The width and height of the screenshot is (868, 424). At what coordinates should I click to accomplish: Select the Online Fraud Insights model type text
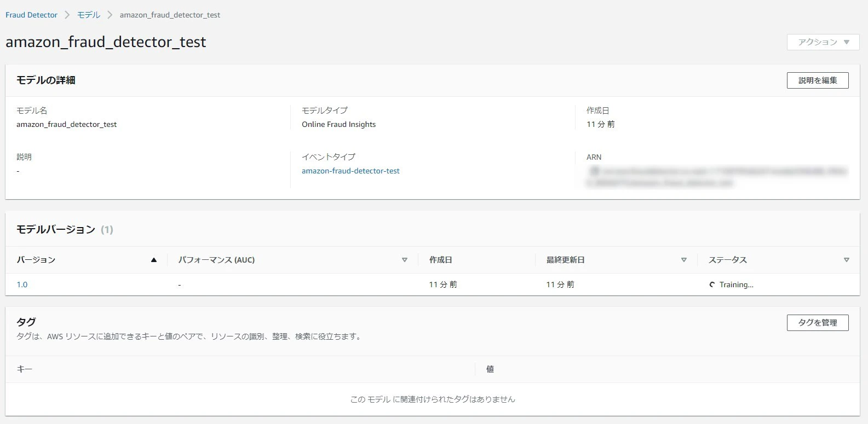338,124
